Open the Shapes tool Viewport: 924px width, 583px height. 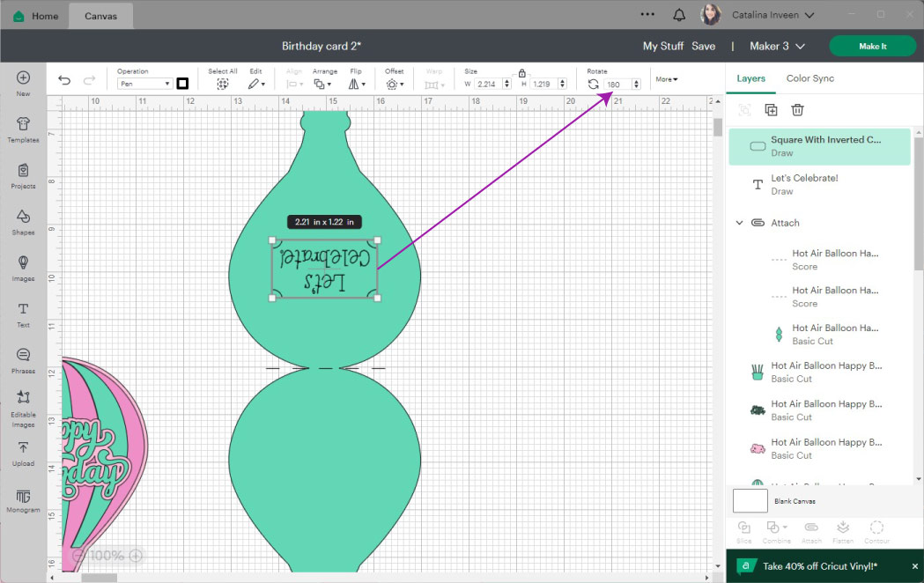(23, 222)
